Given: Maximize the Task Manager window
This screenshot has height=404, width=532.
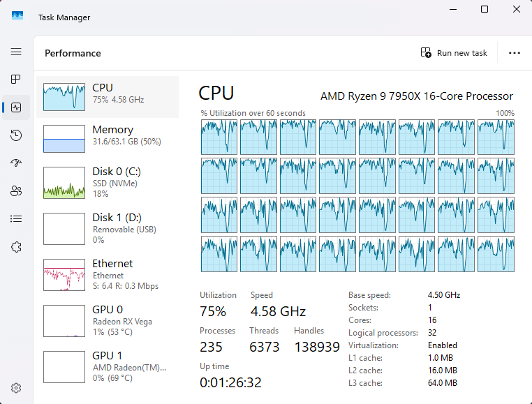Looking at the screenshot, I should point(484,10).
